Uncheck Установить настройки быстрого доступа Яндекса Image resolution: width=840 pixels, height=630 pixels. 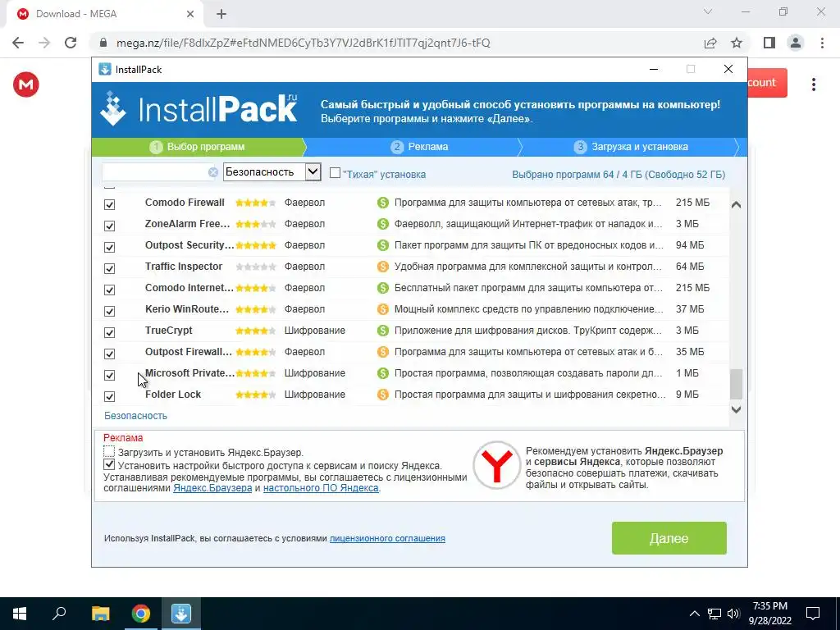109,464
